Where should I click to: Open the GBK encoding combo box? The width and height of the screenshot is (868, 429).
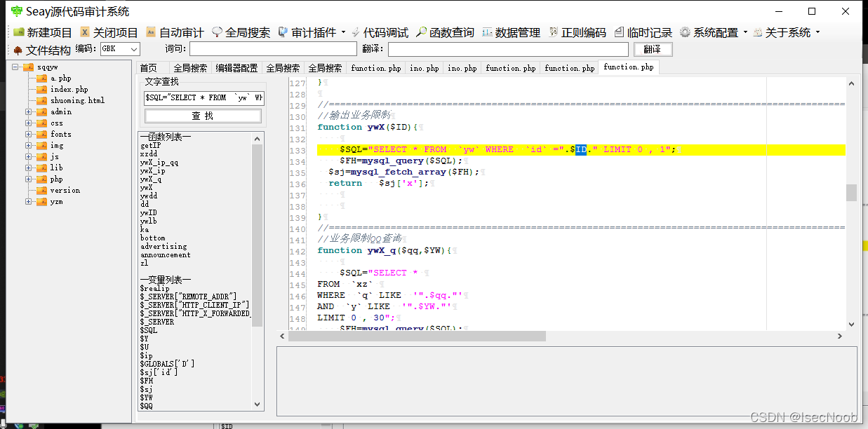pyautogui.click(x=120, y=49)
